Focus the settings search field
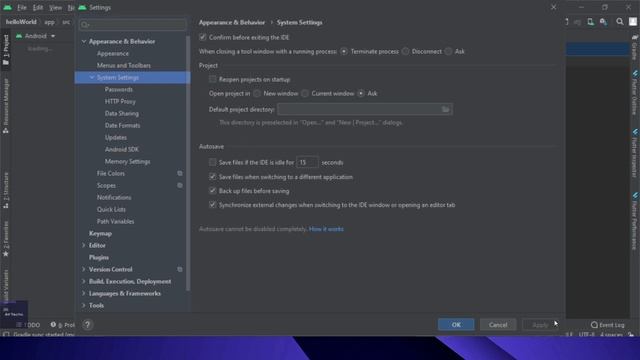This screenshot has width=640, height=360. (133, 25)
